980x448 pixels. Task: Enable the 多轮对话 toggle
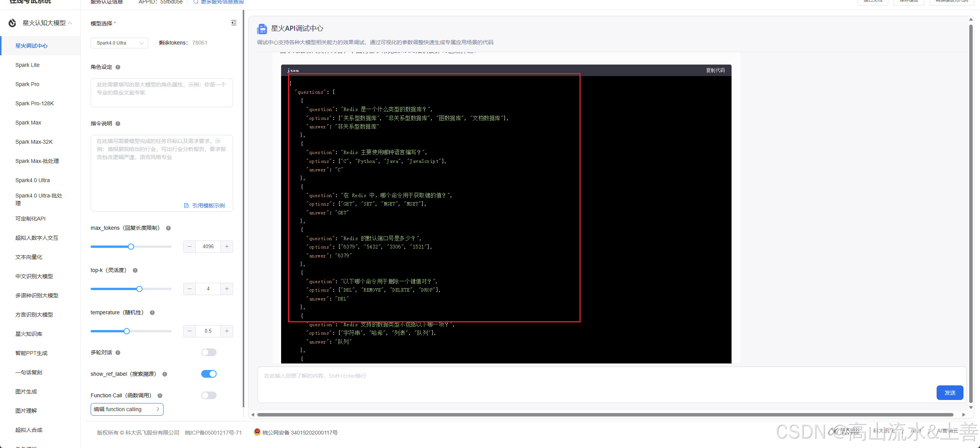pyautogui.click(x=209, y=352)
